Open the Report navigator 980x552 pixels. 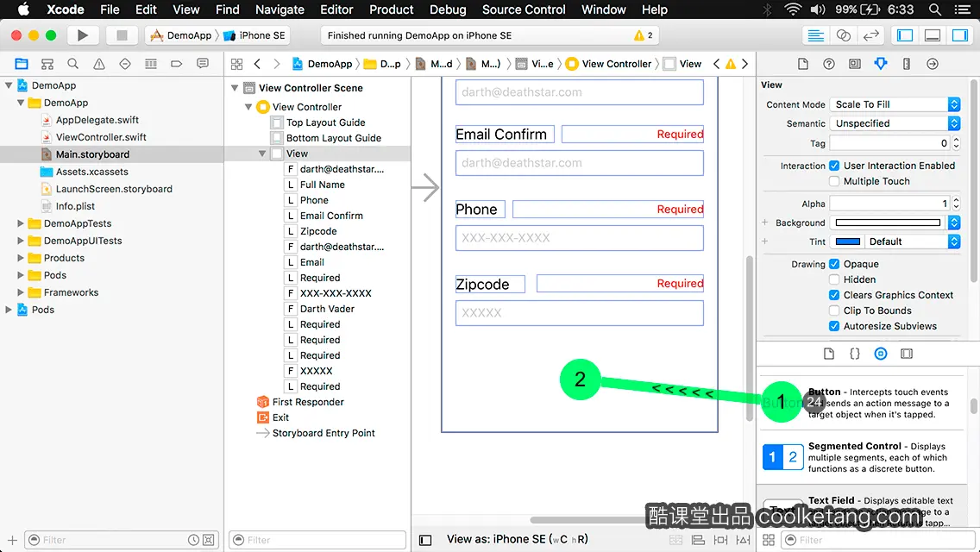(203, 64)
